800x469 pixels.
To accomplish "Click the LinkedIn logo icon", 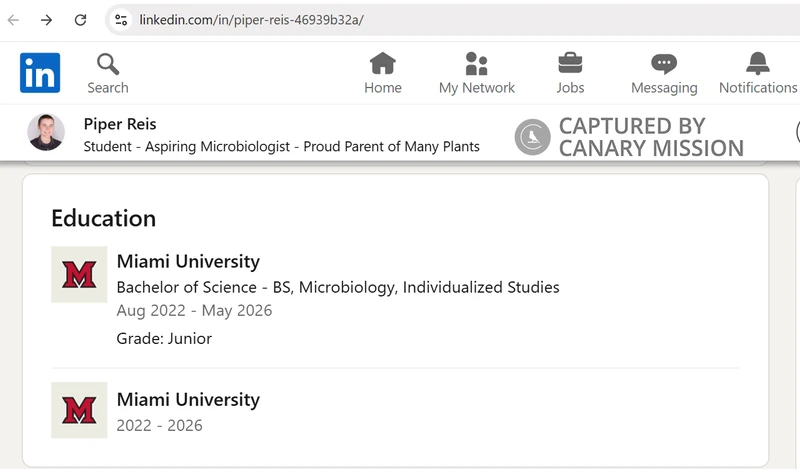I will [x=40, y=72].
